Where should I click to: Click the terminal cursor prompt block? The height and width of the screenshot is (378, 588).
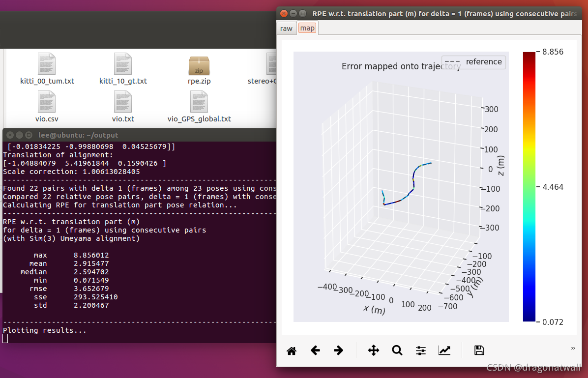point(5,338)
